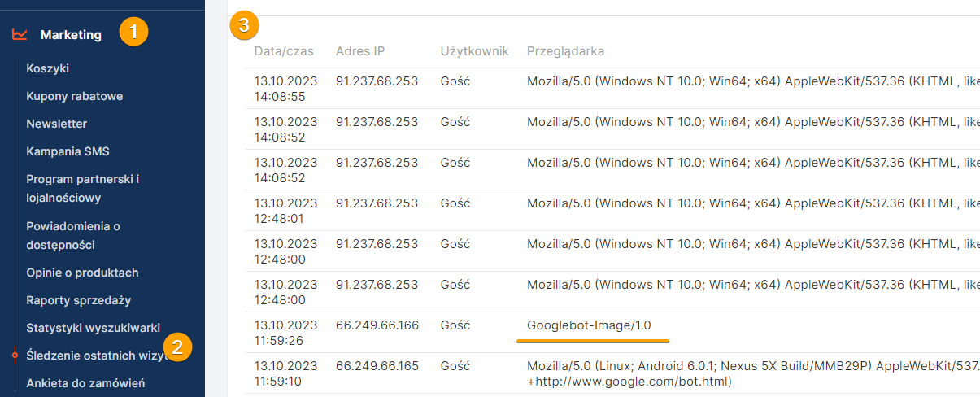Open Kupony rabatowe menu item
Image resolution: width=980 pixels, height=397 pixels.
click(74, 96)
